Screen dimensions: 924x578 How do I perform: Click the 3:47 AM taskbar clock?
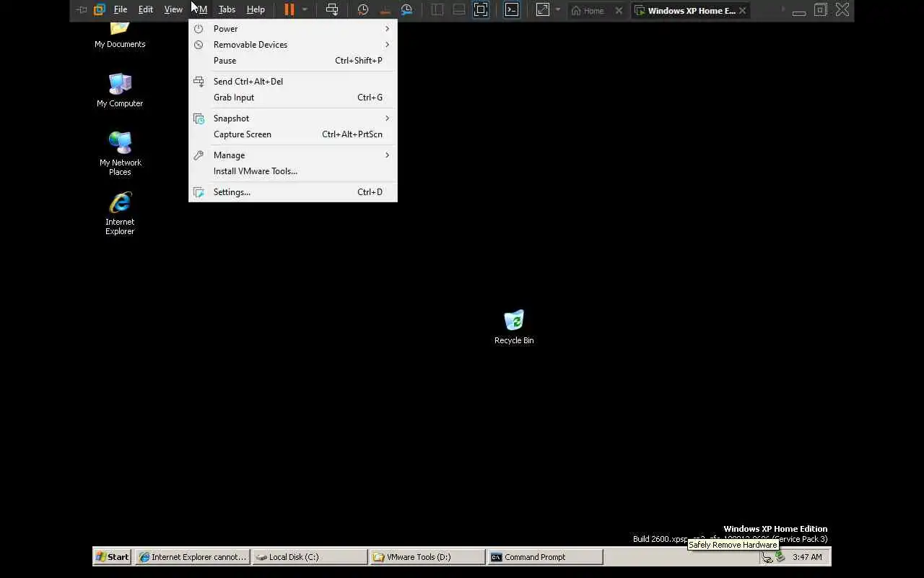[807, 557]
